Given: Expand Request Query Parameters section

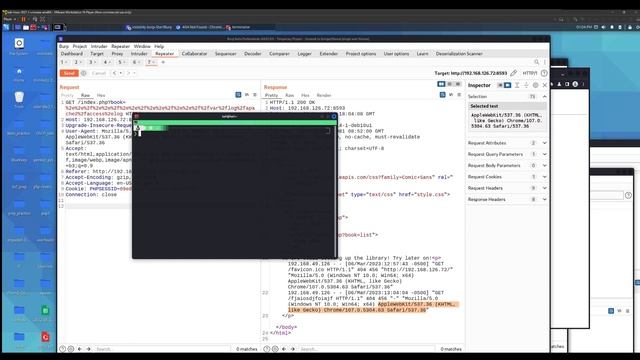Looking at the screenshot, I should [544, 154].
